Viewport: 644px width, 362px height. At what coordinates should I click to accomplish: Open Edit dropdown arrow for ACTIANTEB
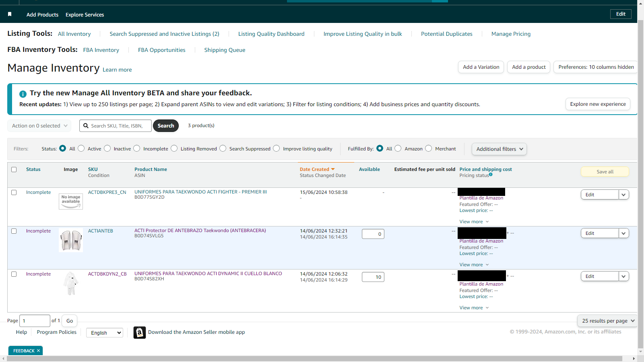[x=623, y=233]
